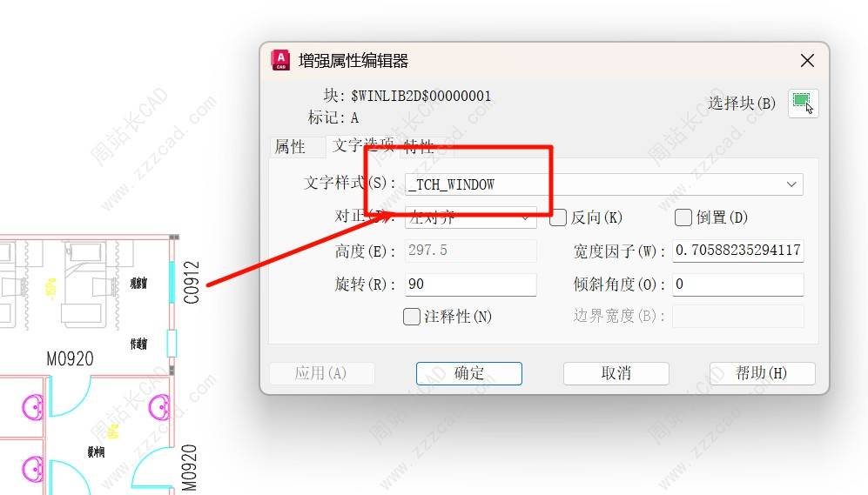This screenshot has width=868, height=495.
Task: Expand the 对正 justification dropdown
Action: pos(471,217)
